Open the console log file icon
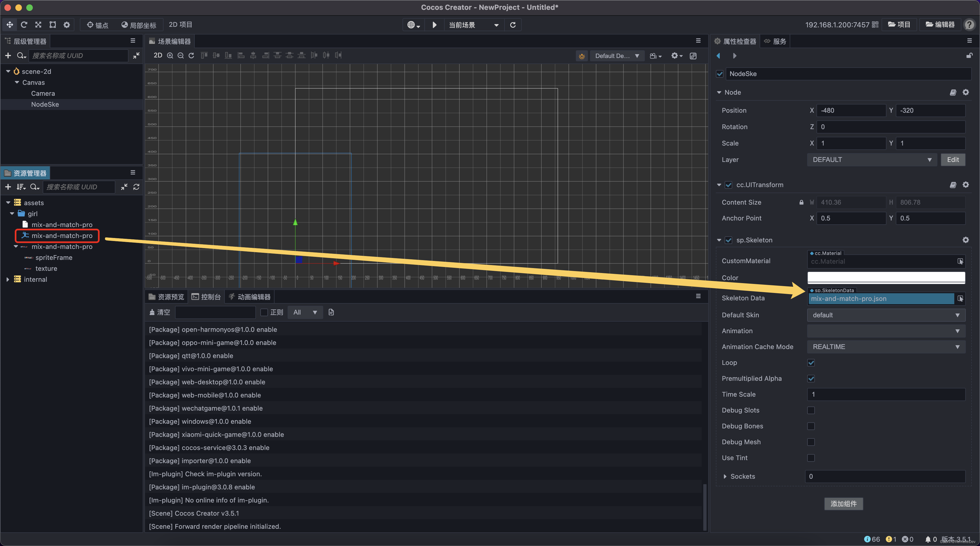Screen dimensions: 980x546 coord(331,312)
